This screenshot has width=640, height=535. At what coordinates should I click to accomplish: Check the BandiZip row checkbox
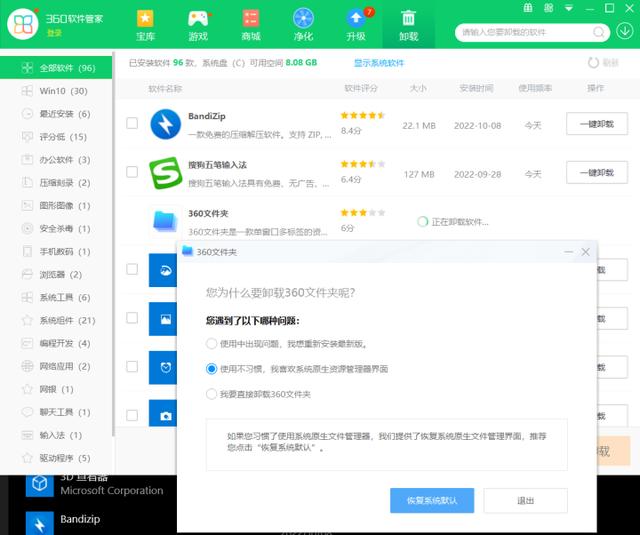pyautogui.click(x=132, y=123)
